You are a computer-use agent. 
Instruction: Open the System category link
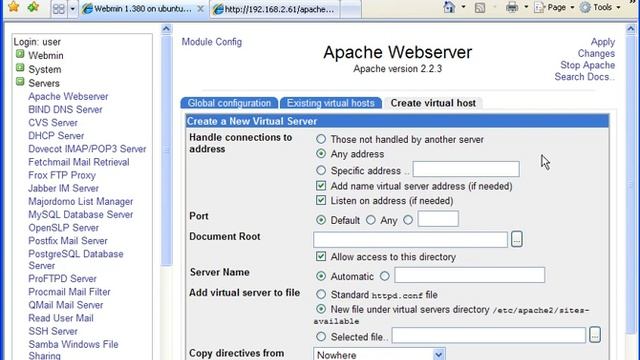pyautogui.click(x=44, y=69)
